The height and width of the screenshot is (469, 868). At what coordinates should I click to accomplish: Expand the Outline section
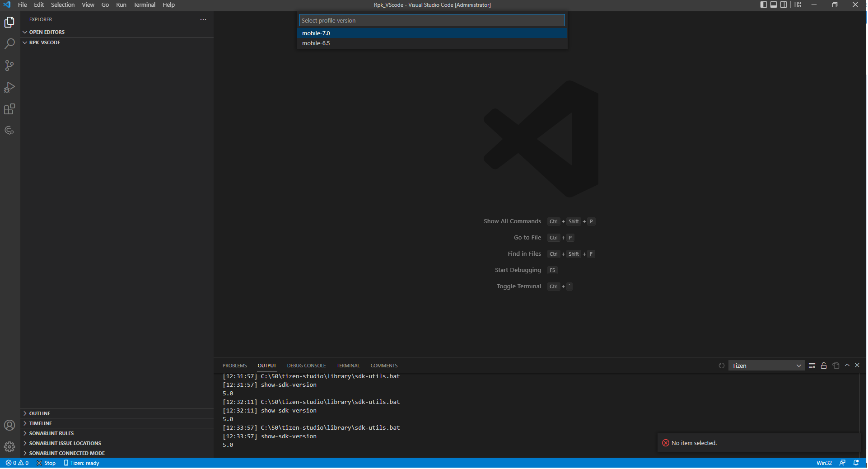click(40, 413)
